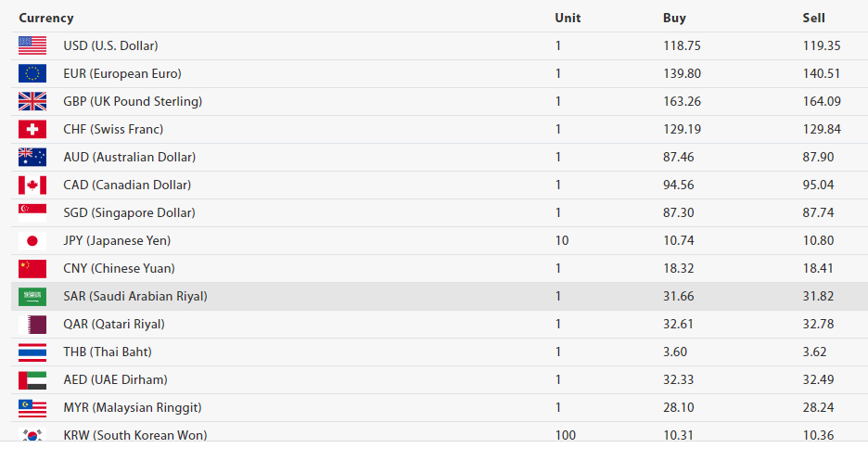Select the USD (U.S. Dollar) label
The width and height of the screenshot is (868, 461).
pos(110,45)
